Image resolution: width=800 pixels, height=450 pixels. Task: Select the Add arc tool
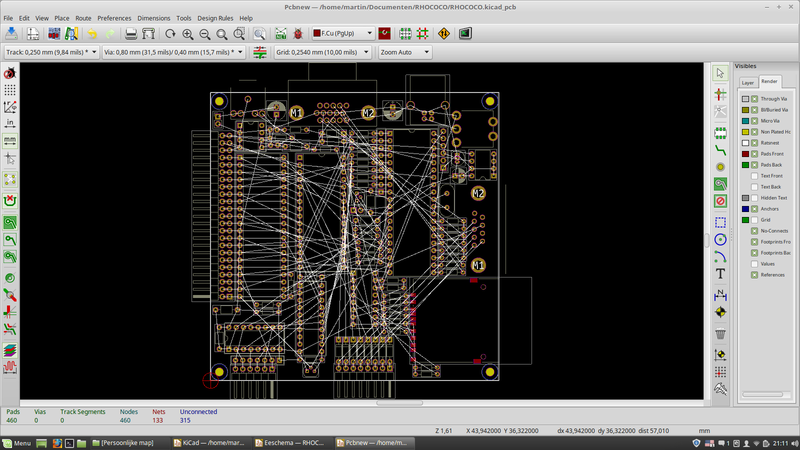720,256
